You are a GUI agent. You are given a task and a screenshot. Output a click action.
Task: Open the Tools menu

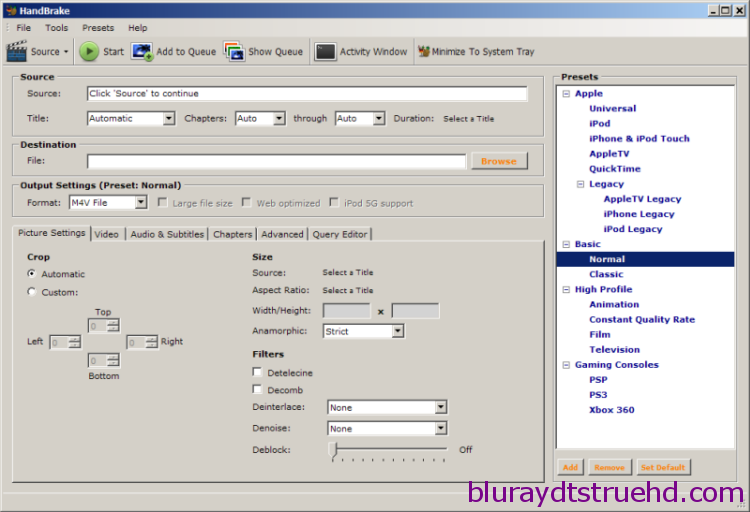point(56,28)
